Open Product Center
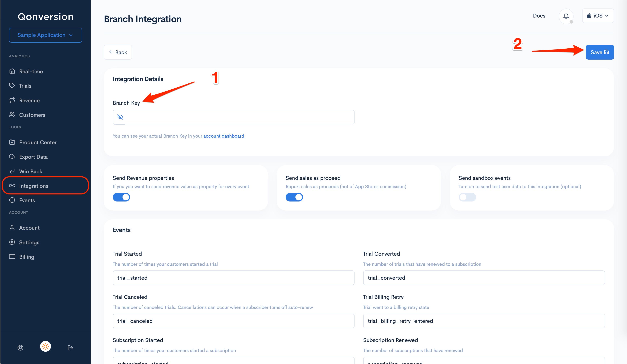Viewport: 627px width, 364px height. pyautogui.click(x=38, y=142)
